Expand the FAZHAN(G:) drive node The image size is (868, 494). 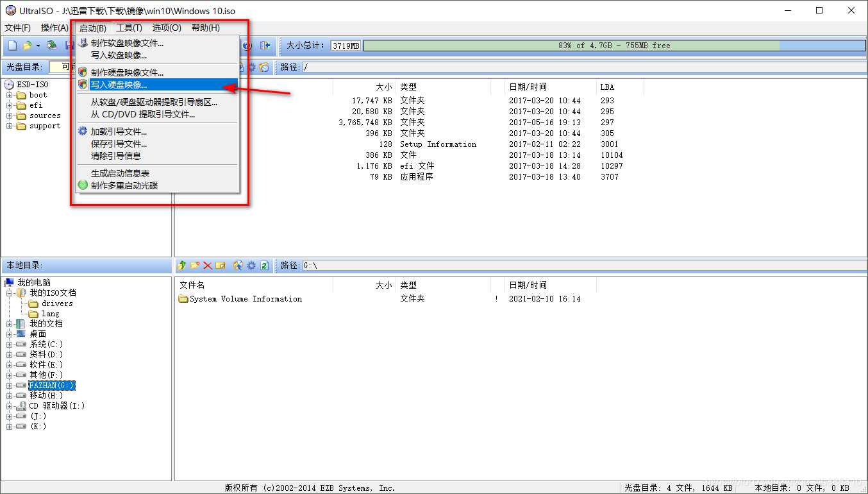pos(10,386)
